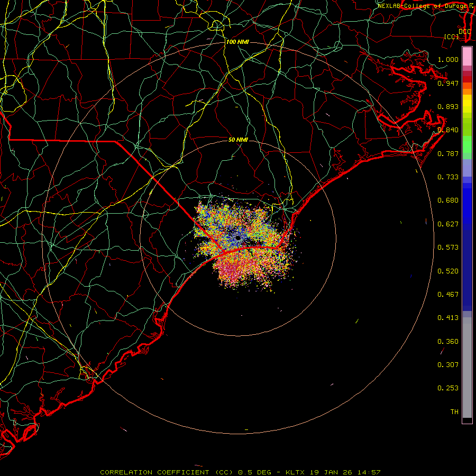Click the 0.573 value on the color scale
Image resolution: width=476 pixels, height=476 pixels.
[448, 248]
